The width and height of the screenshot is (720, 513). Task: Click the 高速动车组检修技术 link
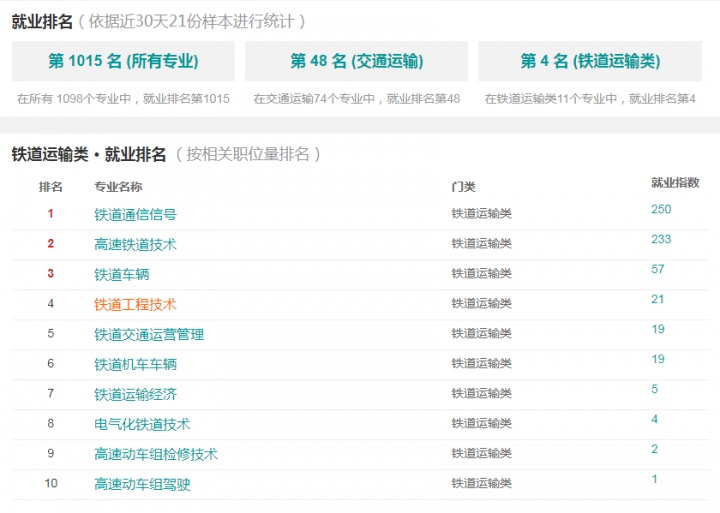point(155,454)
